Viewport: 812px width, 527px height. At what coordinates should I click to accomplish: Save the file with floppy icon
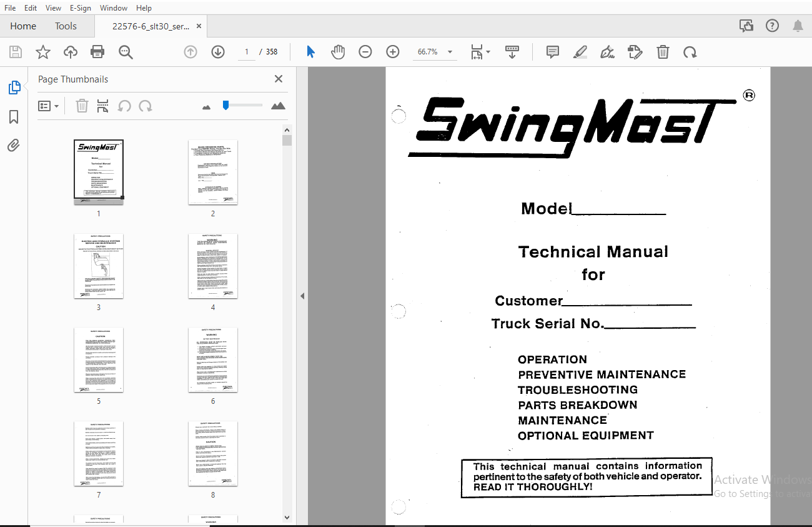[15, 52]
